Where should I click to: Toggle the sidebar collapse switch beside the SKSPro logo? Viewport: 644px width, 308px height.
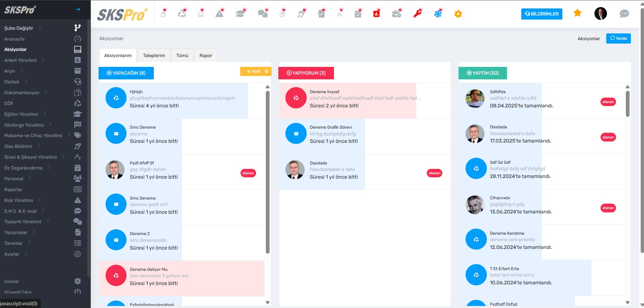tap(78, 9)
